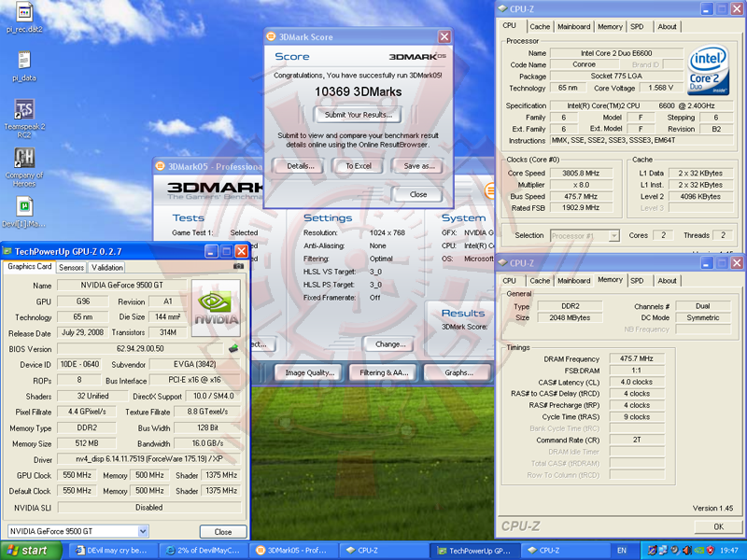Open Processor #1 selection dropdown in CPU-Z
The image size is (747, 560).
(x=614, y=235)
